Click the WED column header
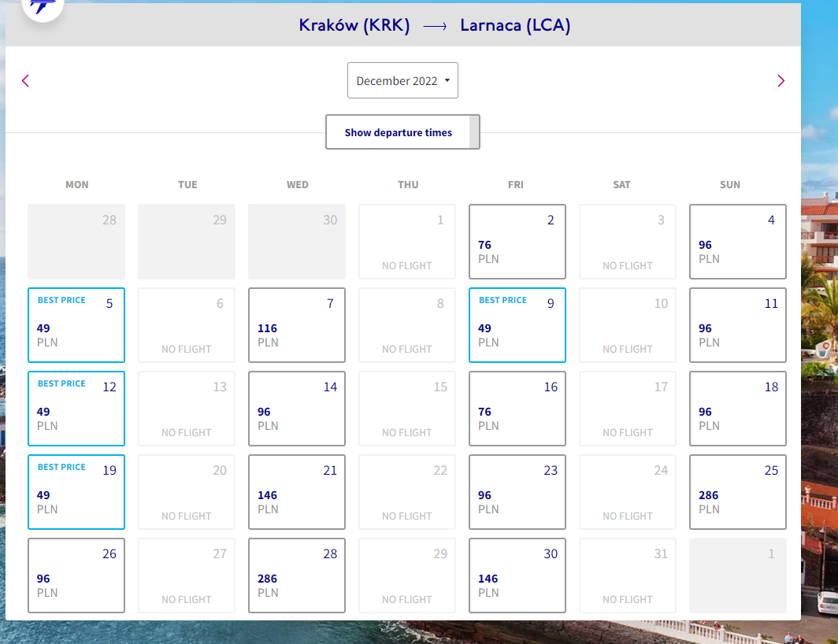This screenshot has height=644, width=838. coord(297,184)
